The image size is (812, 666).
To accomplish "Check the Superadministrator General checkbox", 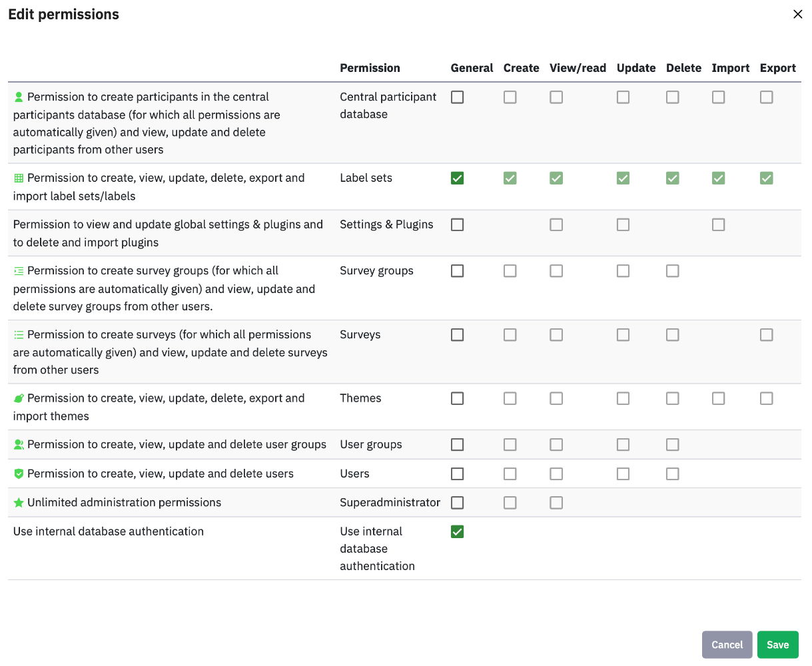I will point(457,502).
